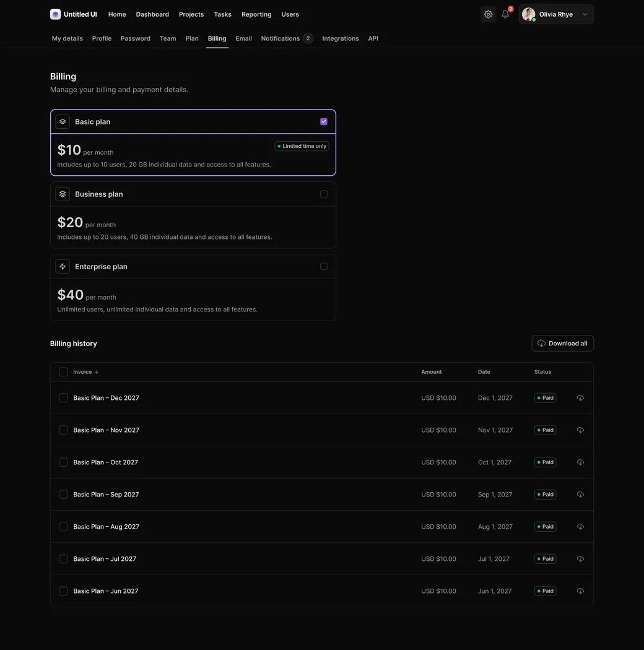Check the Basic Plan – Dec 2027 row
The width and height of the screenshot is (644, 650).
pyautogui.click(x=63, y=397)
